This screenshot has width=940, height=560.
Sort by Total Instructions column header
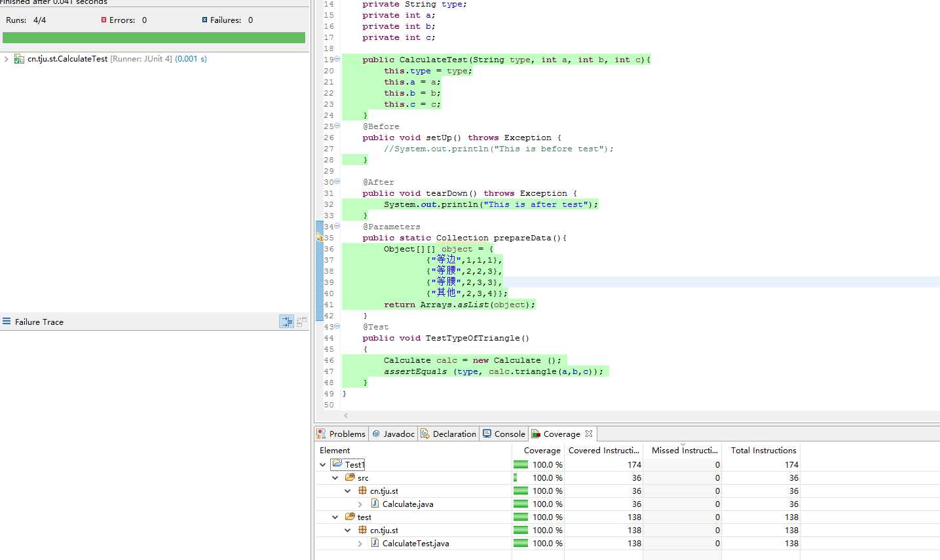(x=761, y=450)
